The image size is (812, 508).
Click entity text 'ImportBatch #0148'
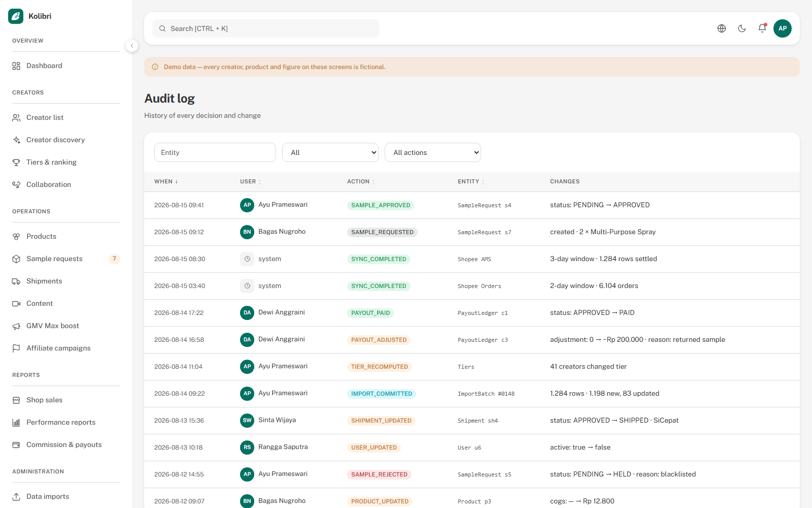tap(486, 394)
